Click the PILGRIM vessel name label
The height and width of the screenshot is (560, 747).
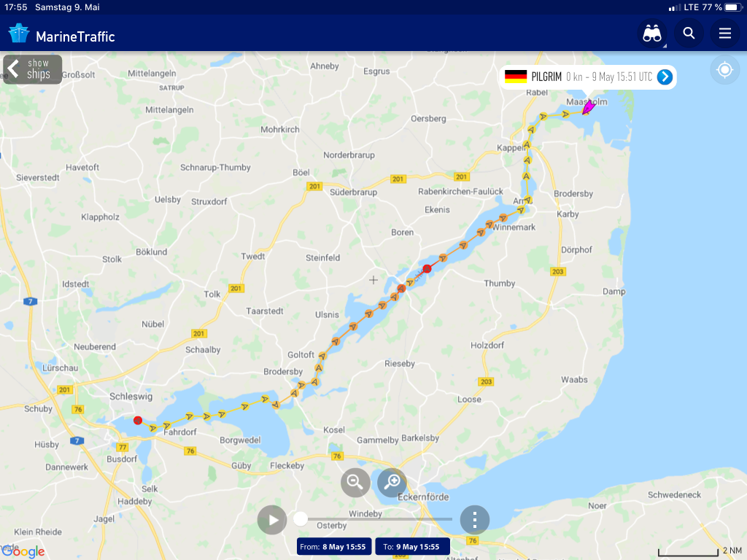546,77
